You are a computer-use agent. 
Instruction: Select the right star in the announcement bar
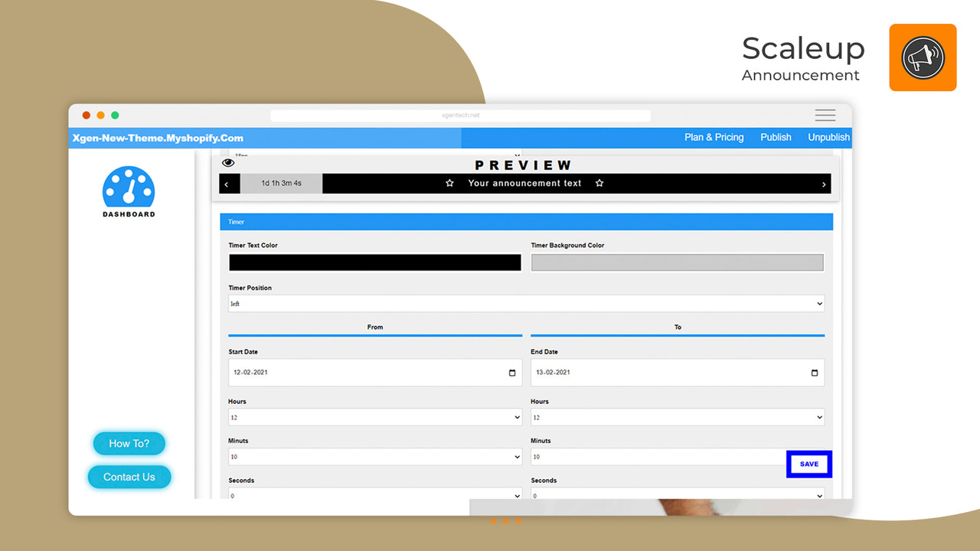pos(599,183)
